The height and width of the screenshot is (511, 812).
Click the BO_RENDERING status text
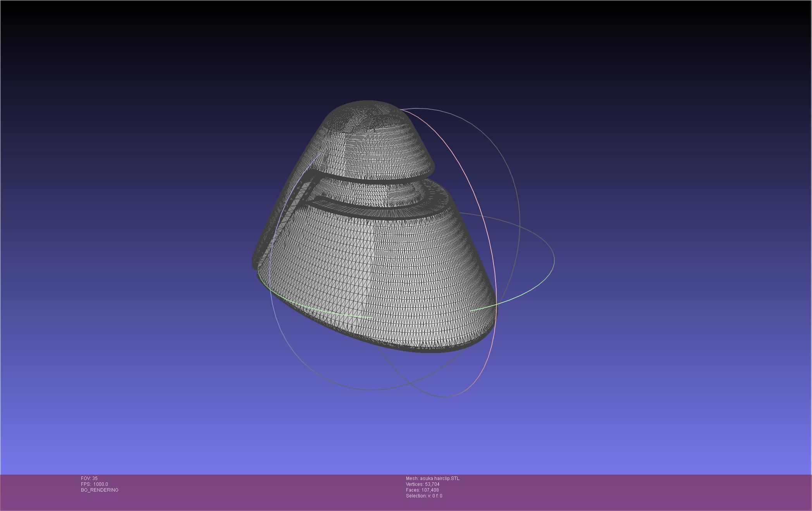click(100, 490)
